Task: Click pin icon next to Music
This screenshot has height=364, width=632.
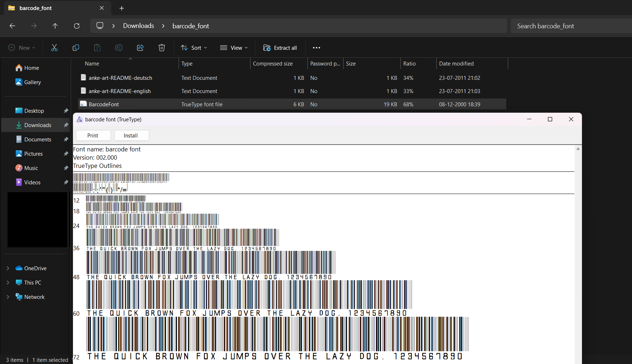Action: click(x=66, y=168)
